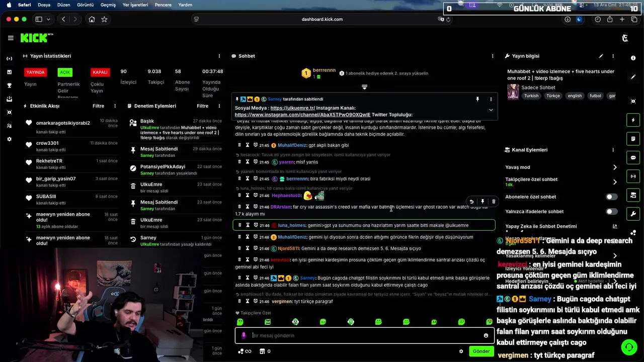Click the microphone icon in message box
This screenshot has width=644, height=362.
tap(244, 335)
